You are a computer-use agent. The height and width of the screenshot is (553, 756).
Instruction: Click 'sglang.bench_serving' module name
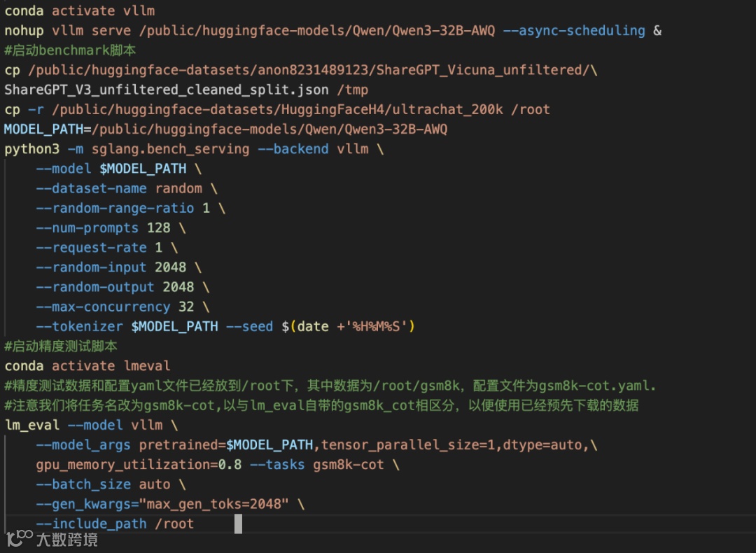tap(170, 149)
